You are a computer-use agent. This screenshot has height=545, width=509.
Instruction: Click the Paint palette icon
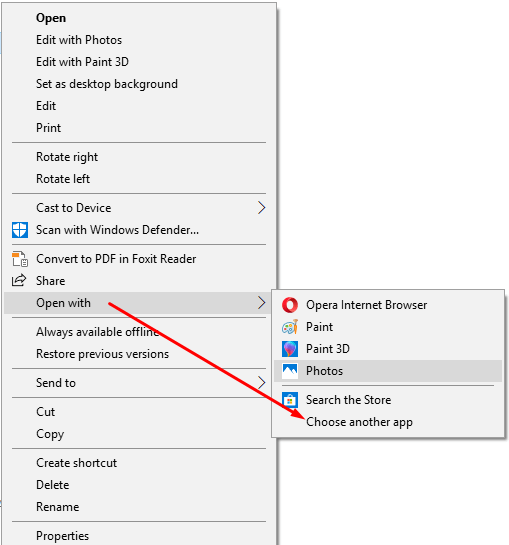point(290,327)
